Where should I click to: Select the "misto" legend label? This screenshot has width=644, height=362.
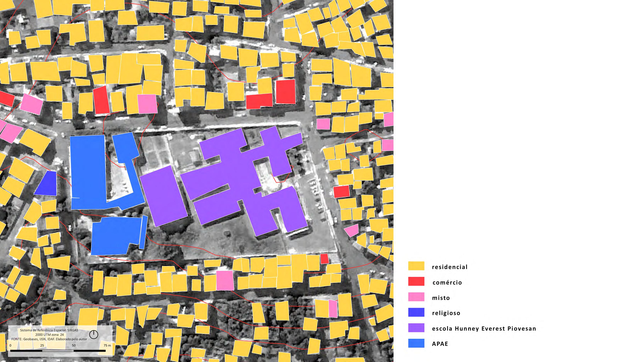[441, 298]
